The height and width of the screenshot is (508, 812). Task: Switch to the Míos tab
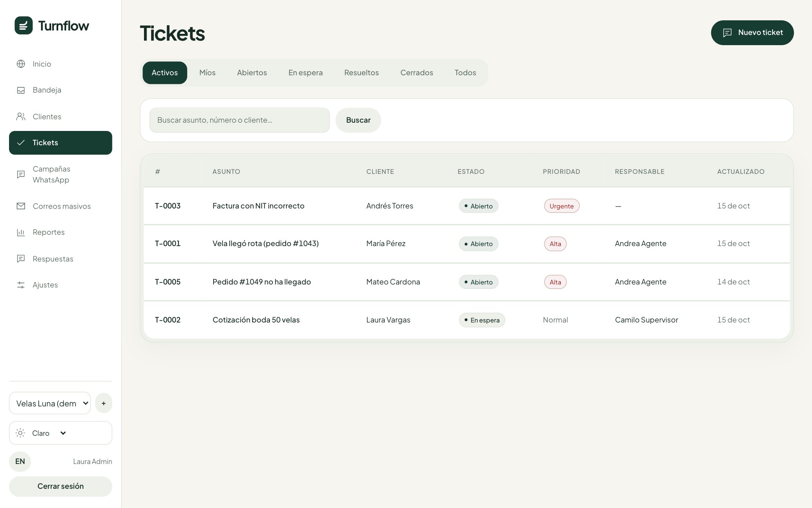click(208, 73)
